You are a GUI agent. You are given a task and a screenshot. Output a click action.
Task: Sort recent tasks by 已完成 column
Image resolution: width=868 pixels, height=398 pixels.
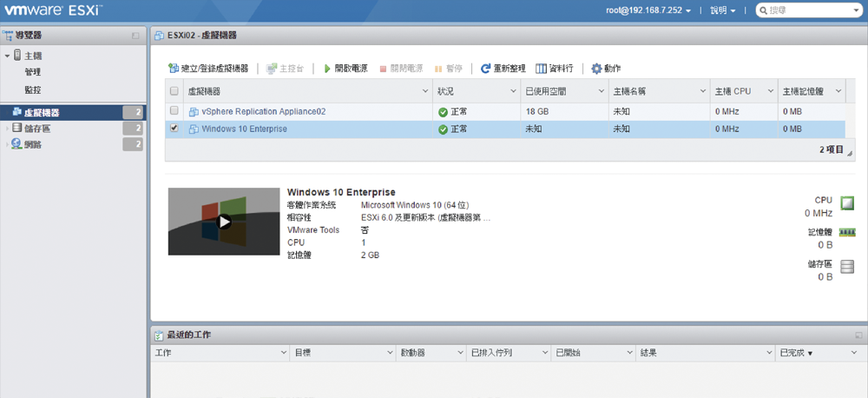coord(796,353)
